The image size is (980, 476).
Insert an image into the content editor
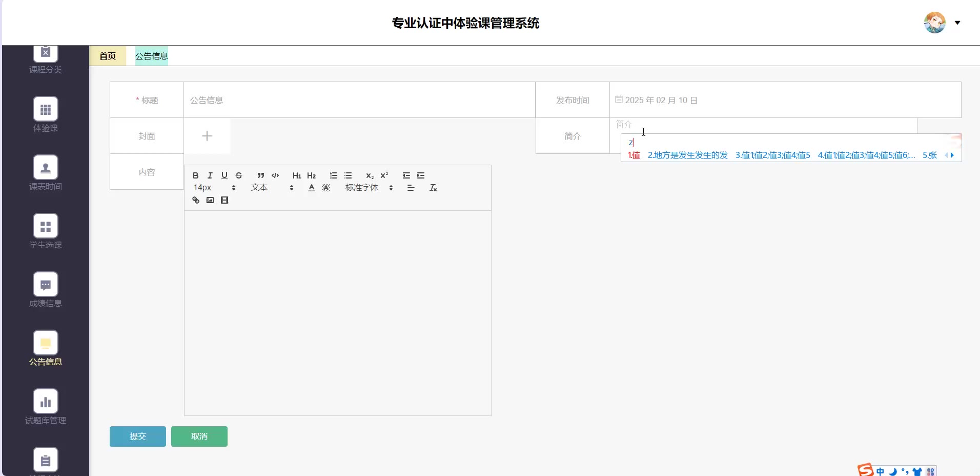[x=210, y=200]
